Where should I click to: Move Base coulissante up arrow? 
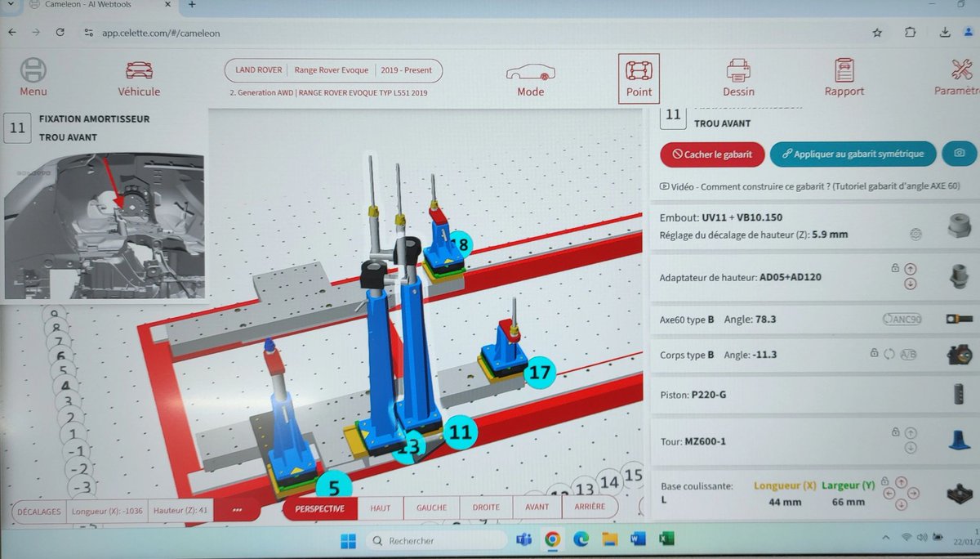[x=902, y=483]
